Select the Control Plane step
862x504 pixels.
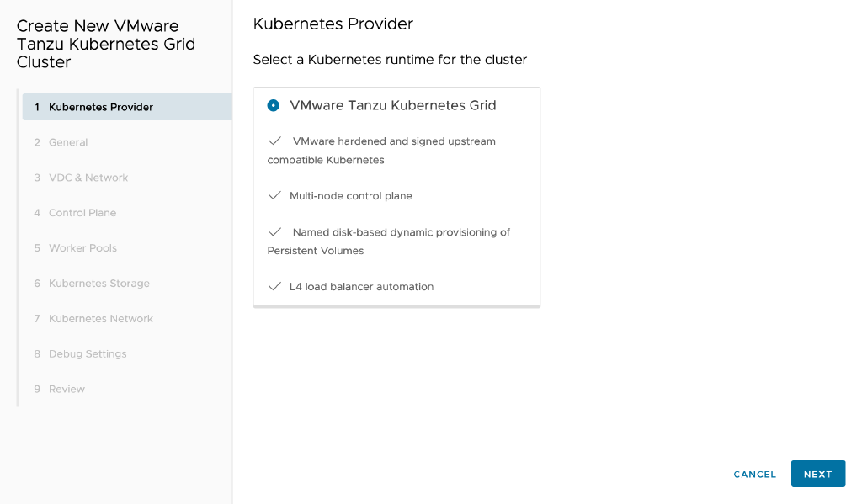tap(82, 213)
